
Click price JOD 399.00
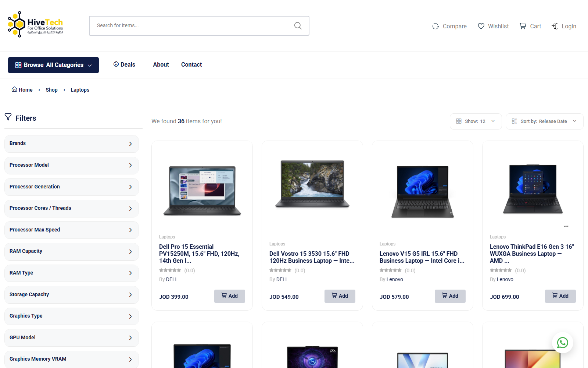point(174,297)
